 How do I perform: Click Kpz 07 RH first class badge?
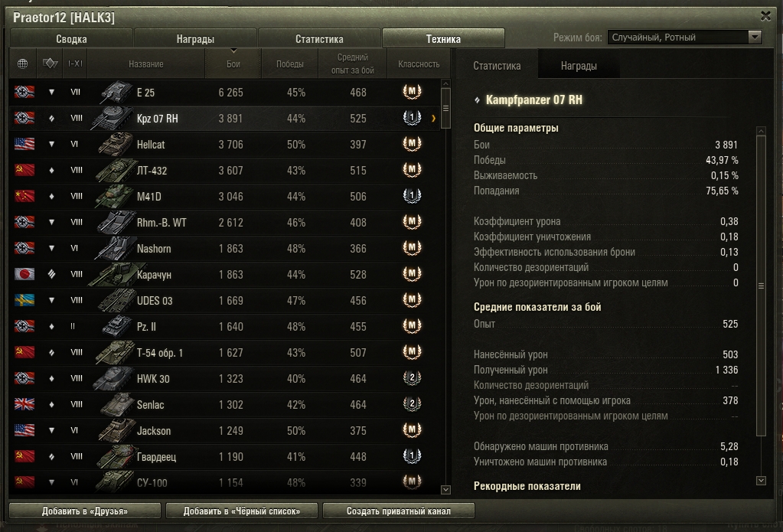pyautogui.click(x=412, y=118)
